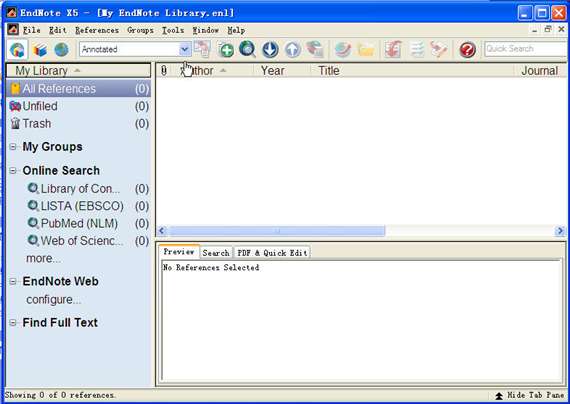
Task: Click the horizontal scrollbar in reference list
Action: coord(277,231)
